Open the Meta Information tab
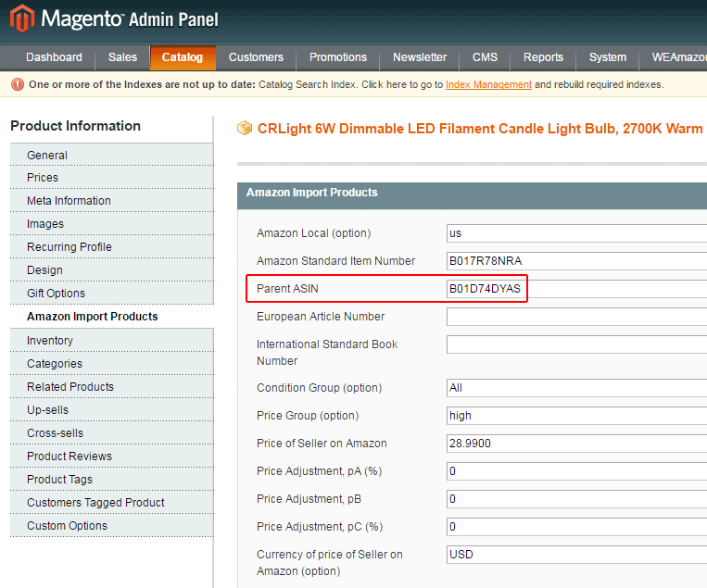Screen dimensions: 707x588 click(112, 201)
